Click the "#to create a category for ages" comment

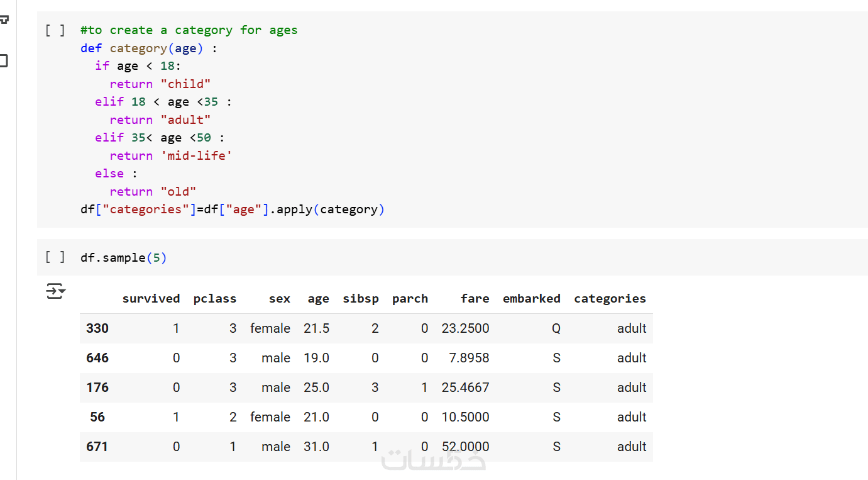(189, 30)
